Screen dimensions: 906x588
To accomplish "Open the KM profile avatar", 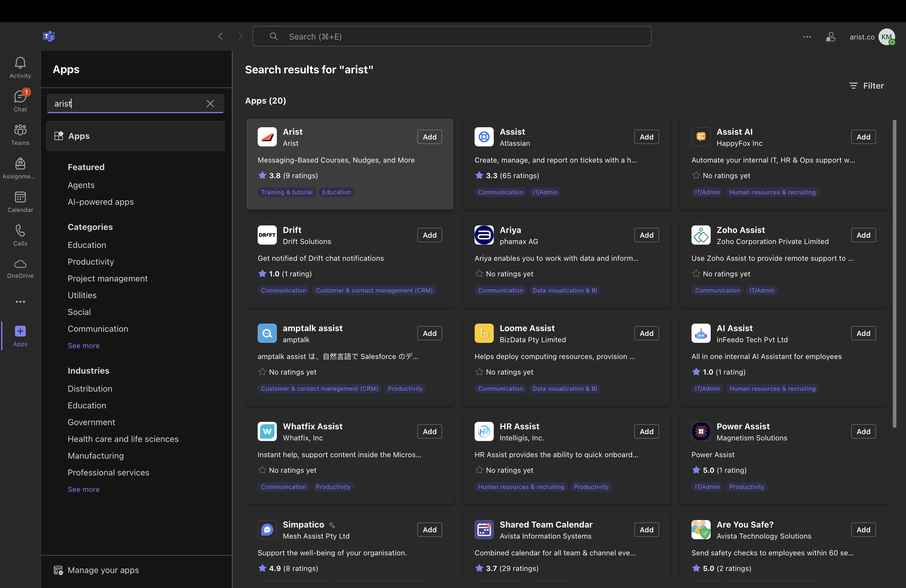I will (887, 37).
